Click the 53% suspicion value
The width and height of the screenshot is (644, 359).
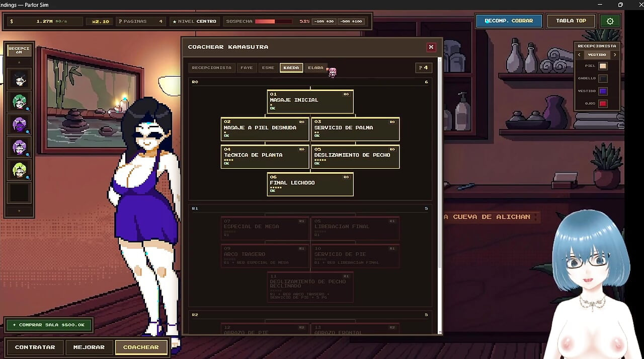click(304, 22)
